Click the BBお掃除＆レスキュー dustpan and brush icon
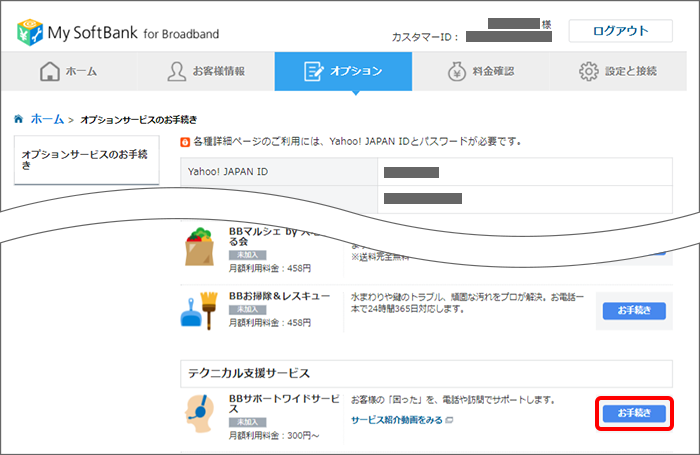Screen dimensions: 700x455 [199, 311]
